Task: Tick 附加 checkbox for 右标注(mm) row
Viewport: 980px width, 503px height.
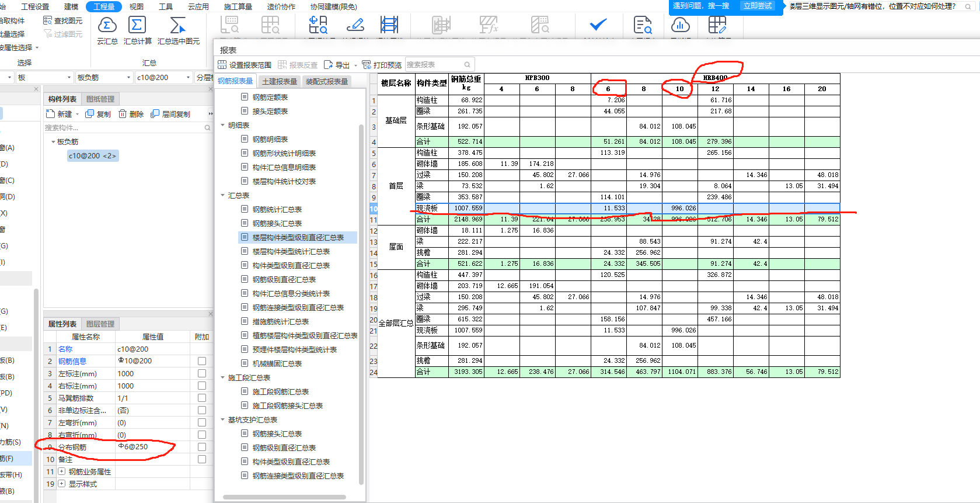Action: coord(202,386)
